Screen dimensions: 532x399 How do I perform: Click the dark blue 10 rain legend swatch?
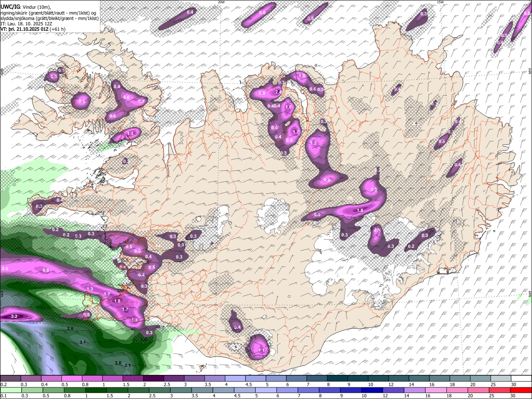coord(372,390)
